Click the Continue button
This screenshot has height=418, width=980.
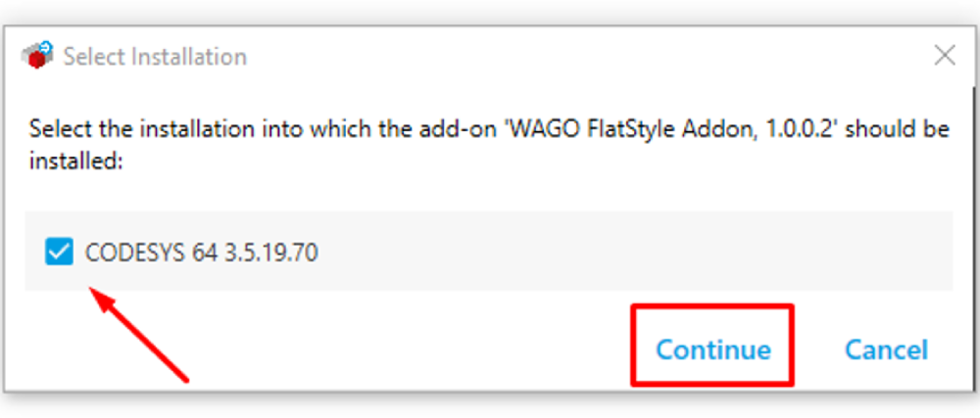point(713,348)
